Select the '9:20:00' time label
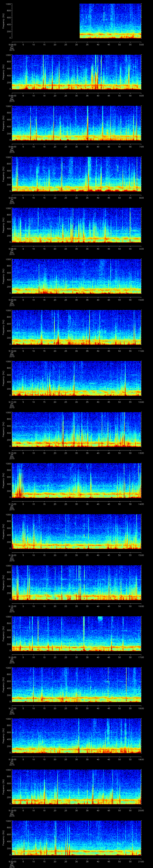Image resolution: width=153 pixels, height=868 pixels. point(12,861)
